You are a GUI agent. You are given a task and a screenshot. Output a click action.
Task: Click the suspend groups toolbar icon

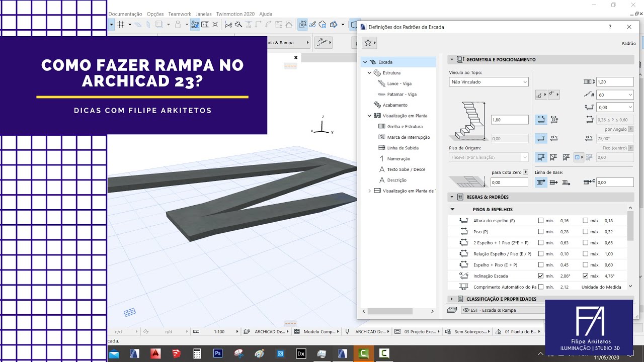click(x=303, y=24)
